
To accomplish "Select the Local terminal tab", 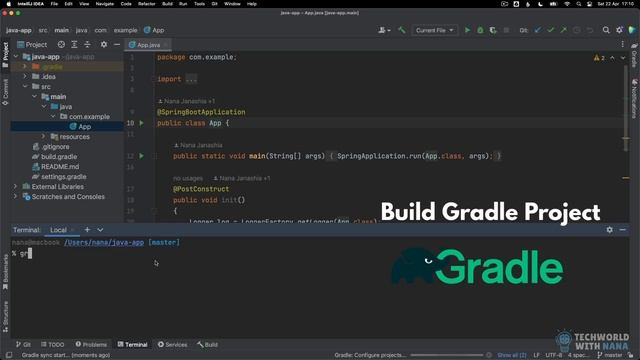I will (x=58, y=230).
